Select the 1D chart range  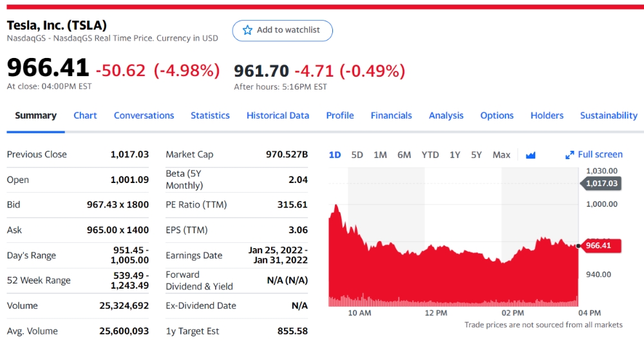[335, 155]
